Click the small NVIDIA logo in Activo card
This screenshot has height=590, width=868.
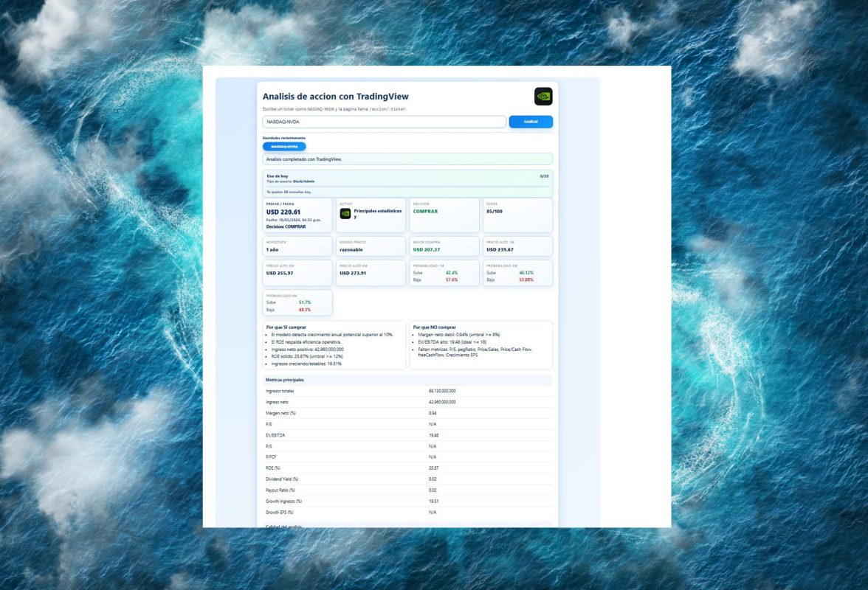pos(345,213)
